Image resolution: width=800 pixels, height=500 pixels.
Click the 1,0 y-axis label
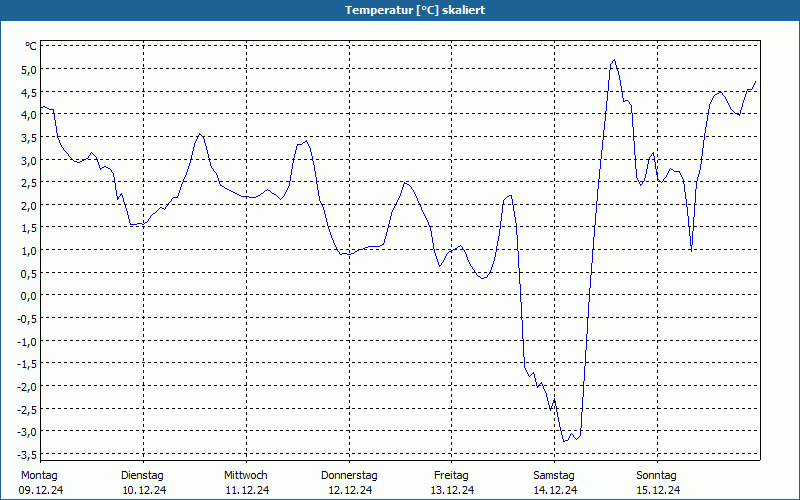tap(29, 251)
